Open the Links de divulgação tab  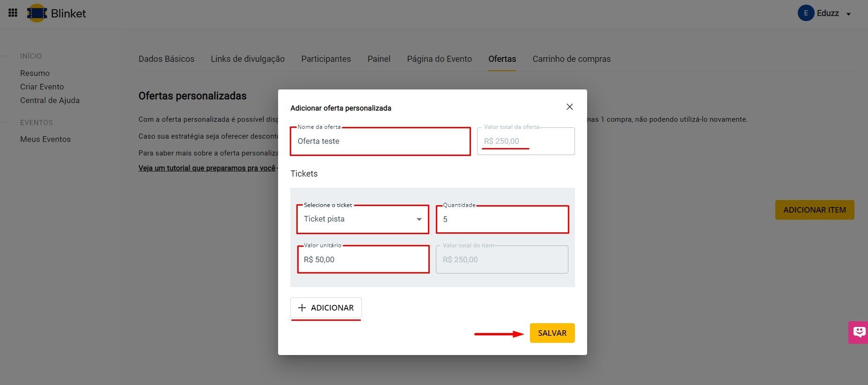pyautogui.click(x=247, y=59)
